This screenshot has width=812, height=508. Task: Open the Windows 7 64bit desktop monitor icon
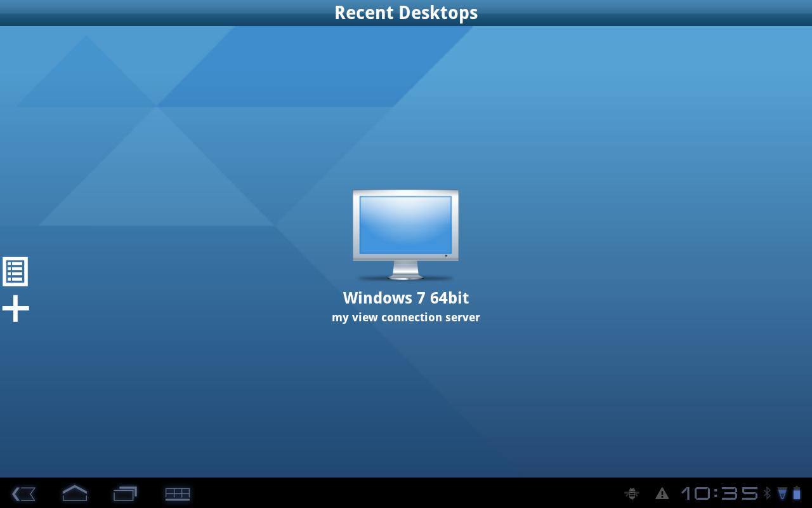405,235
